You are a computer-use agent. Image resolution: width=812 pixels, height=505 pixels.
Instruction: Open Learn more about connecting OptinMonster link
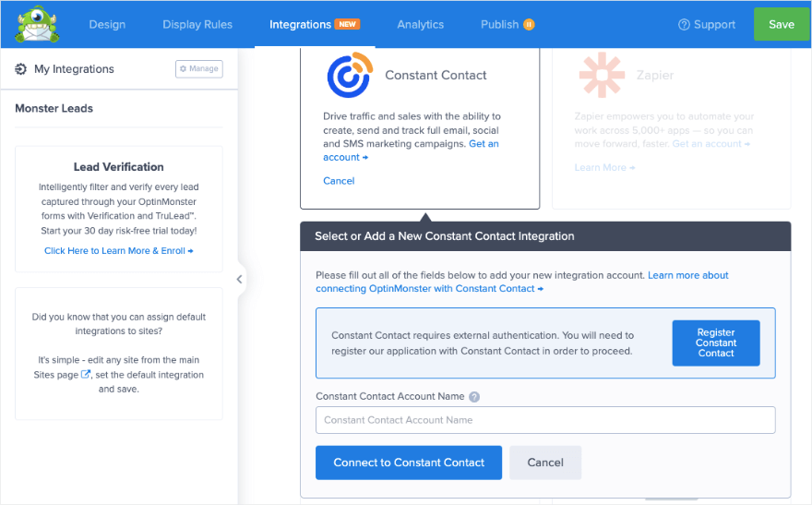click(x=522, y=282)
